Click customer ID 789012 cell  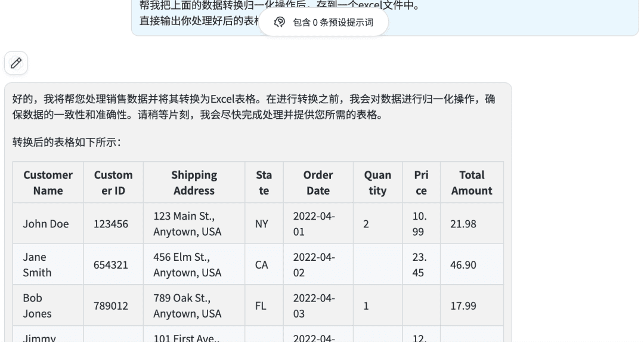coord(113,306)
